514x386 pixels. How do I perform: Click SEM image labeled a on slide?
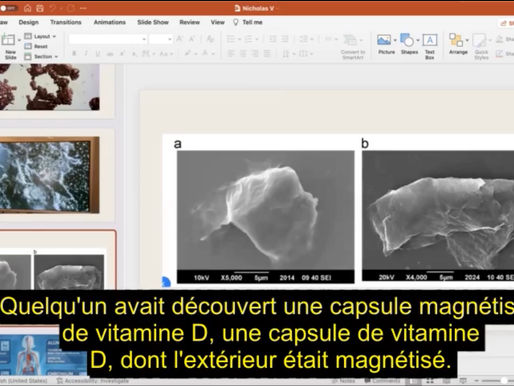(266, 217)
